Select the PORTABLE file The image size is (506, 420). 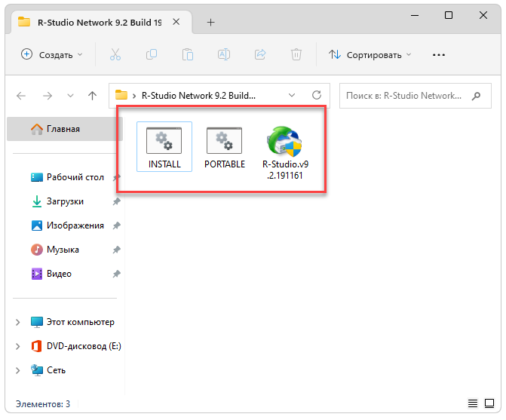pos(225,147)
